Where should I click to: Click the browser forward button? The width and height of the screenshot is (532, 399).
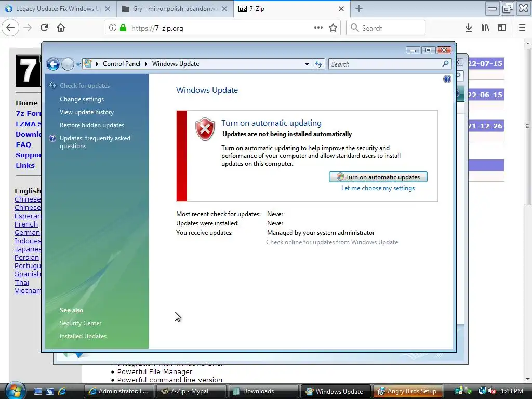pos(28,28)
